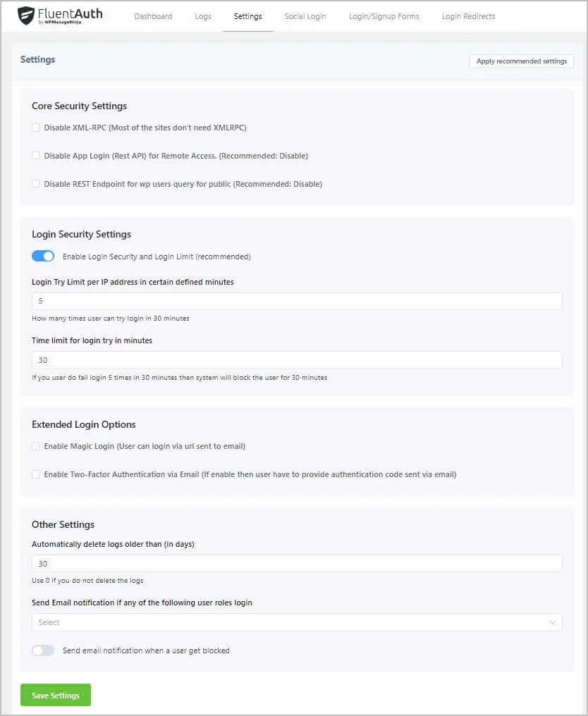Expand the chevron on the user roles selector
The height and width of the screenshot is (716, 588).
pyautogui.click(x=553, y=622)
